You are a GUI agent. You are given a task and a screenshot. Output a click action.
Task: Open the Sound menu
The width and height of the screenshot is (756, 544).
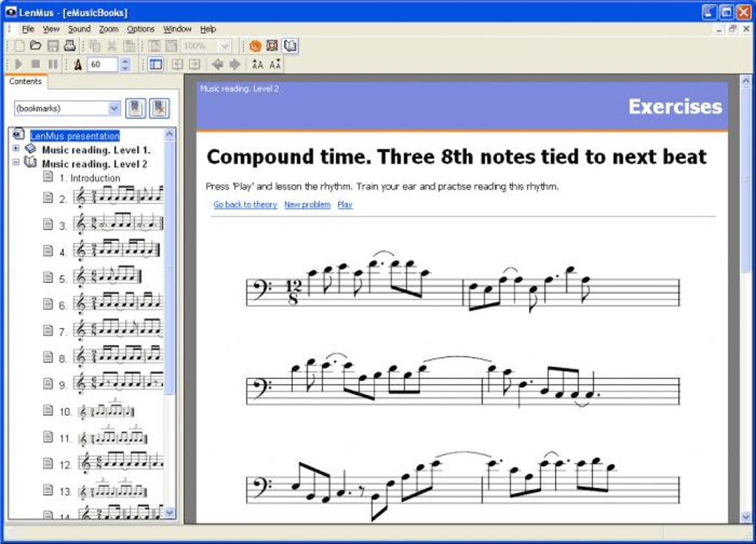[x=79, y=29]
